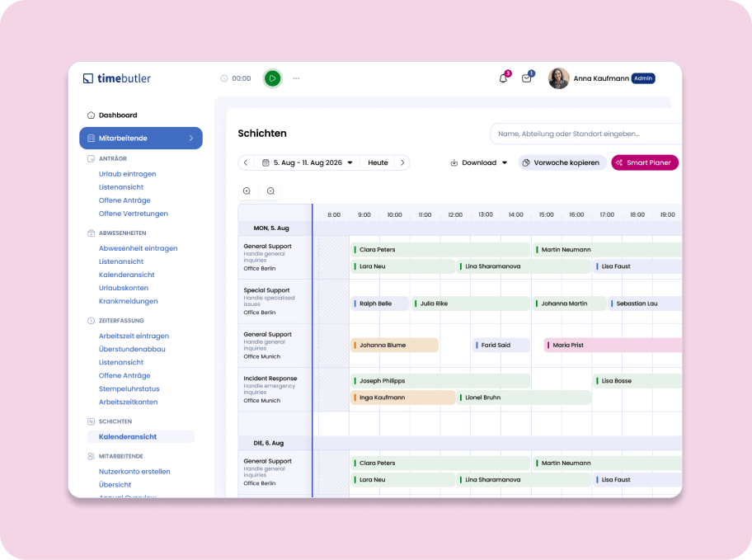Click the Smart Planer button
This screenshot has height=560, width=752.
(x=644, y=162)
